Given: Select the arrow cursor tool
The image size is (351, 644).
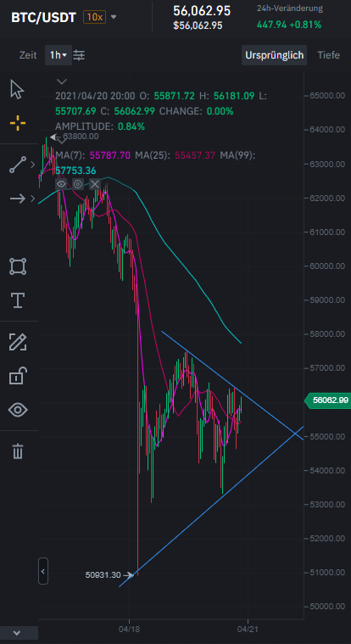Looking at the screenshot, I should pyautogui.click(x=17, y=90).
